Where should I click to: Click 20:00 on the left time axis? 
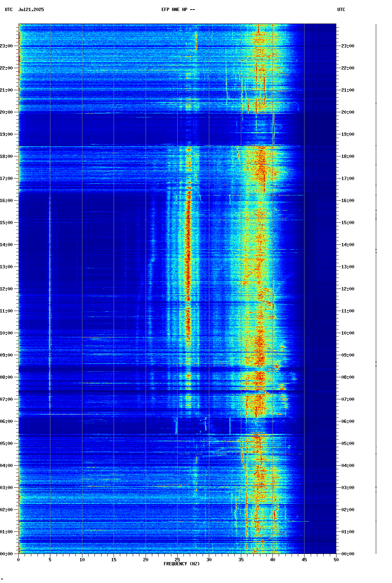(6, 112)
